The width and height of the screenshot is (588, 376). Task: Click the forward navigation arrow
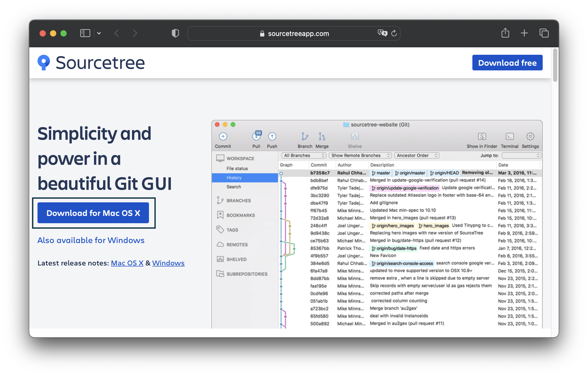pos(135,33)
